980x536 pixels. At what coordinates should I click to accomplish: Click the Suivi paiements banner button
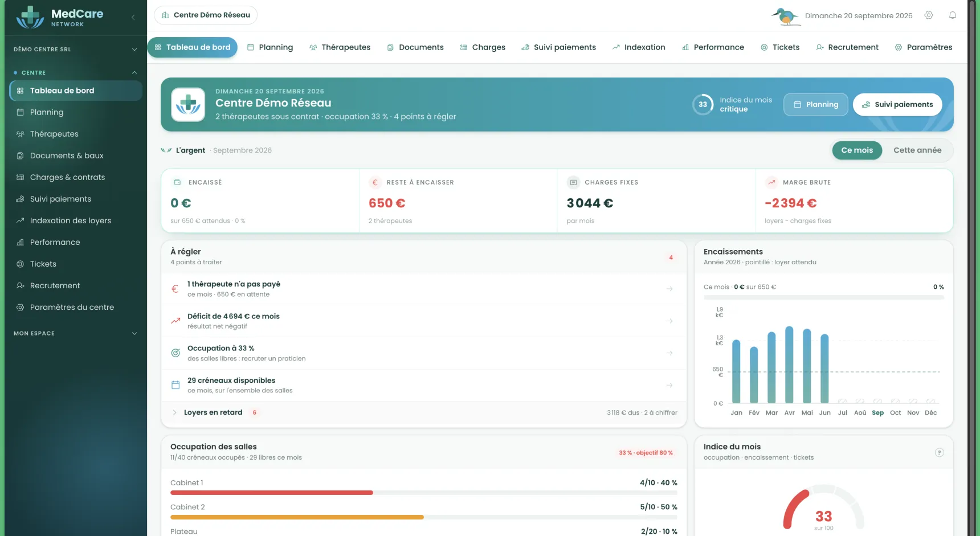pos(897,105)
